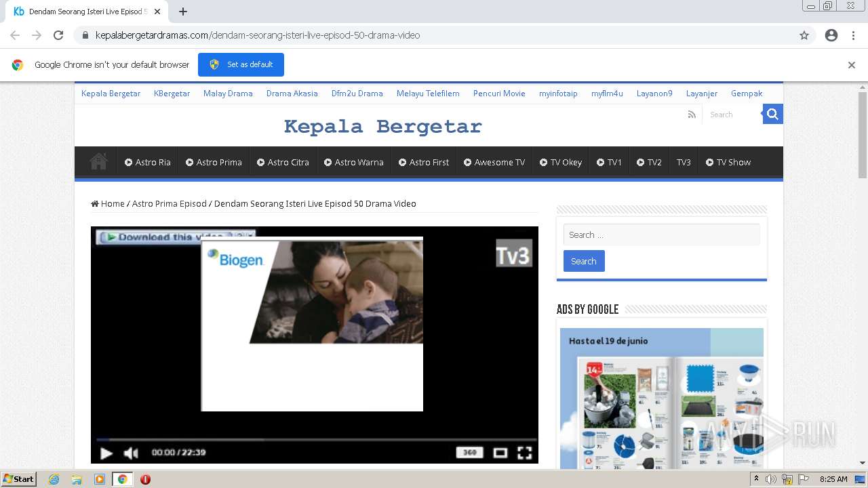Open the Awesome TV menu
The image size is (868, 488).
pos(494,162)
